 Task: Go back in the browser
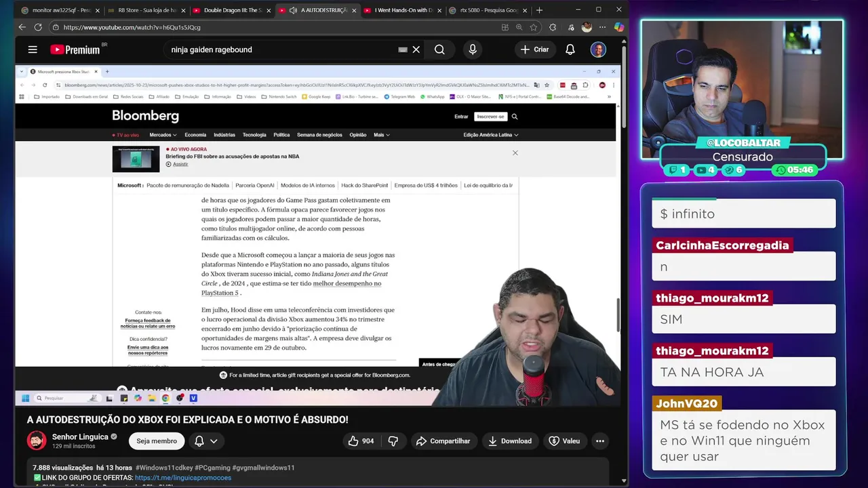22,27
